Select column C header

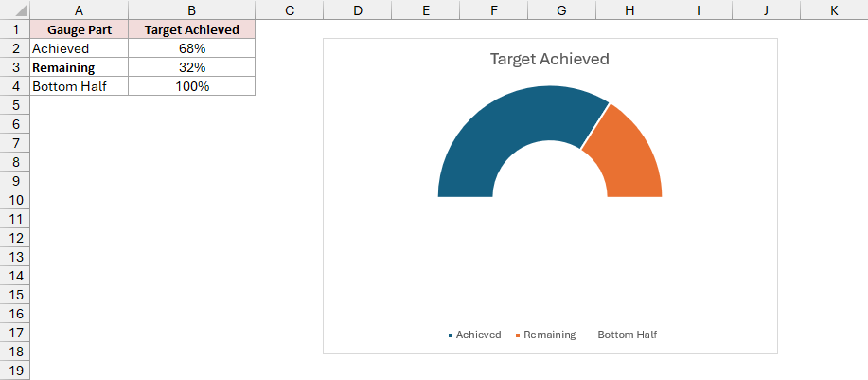click(289, 10)
